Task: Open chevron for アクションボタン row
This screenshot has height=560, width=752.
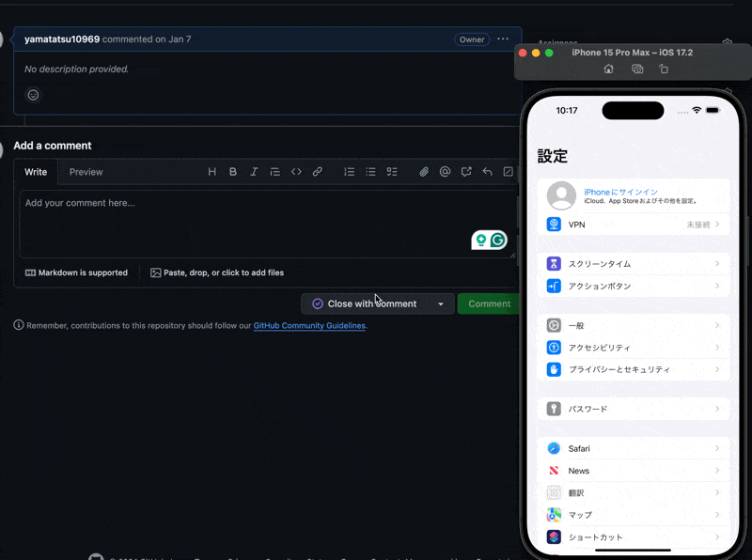Action: [x=717, y=286]
